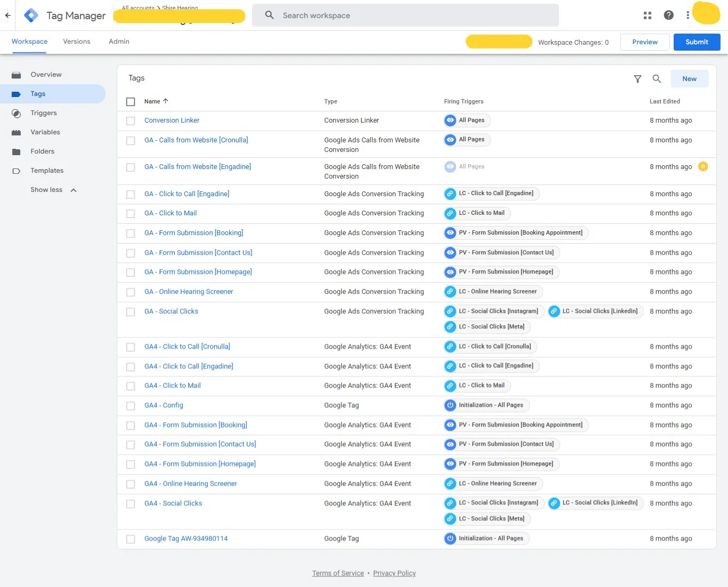Image resolution: width=728 pixels, height=587 pixels.
Task: Click the blue Submit button
Action: pyautogui.click(x=697, y=42)
